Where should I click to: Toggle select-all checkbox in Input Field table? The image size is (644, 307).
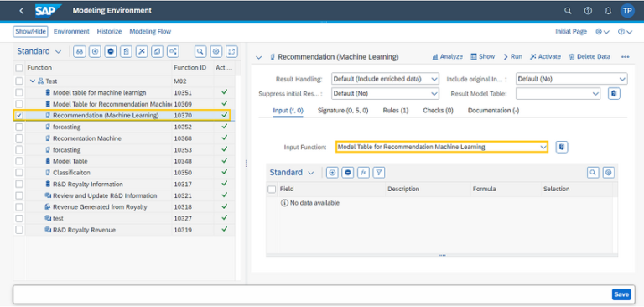coord(272,189)
